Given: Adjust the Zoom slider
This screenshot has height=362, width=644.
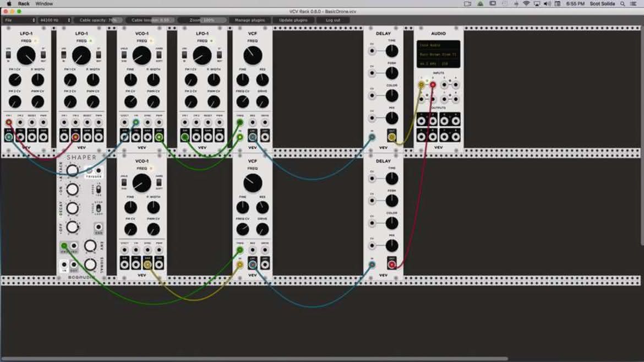Looking at the screenshot, I should pos(202,20).
